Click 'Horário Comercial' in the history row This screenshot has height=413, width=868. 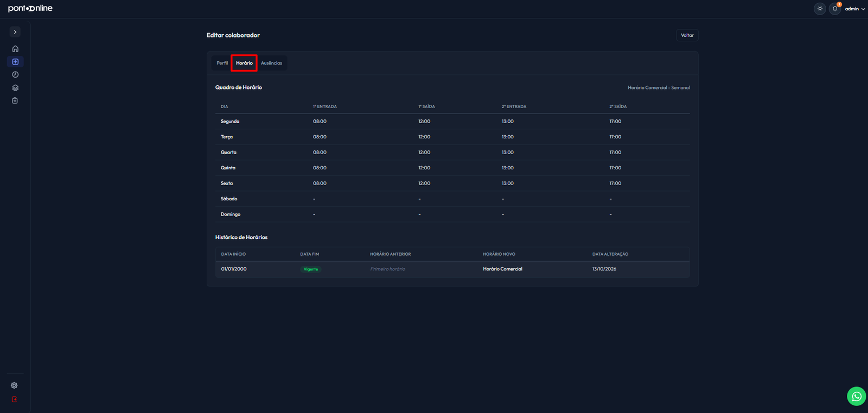click(503, 269)
